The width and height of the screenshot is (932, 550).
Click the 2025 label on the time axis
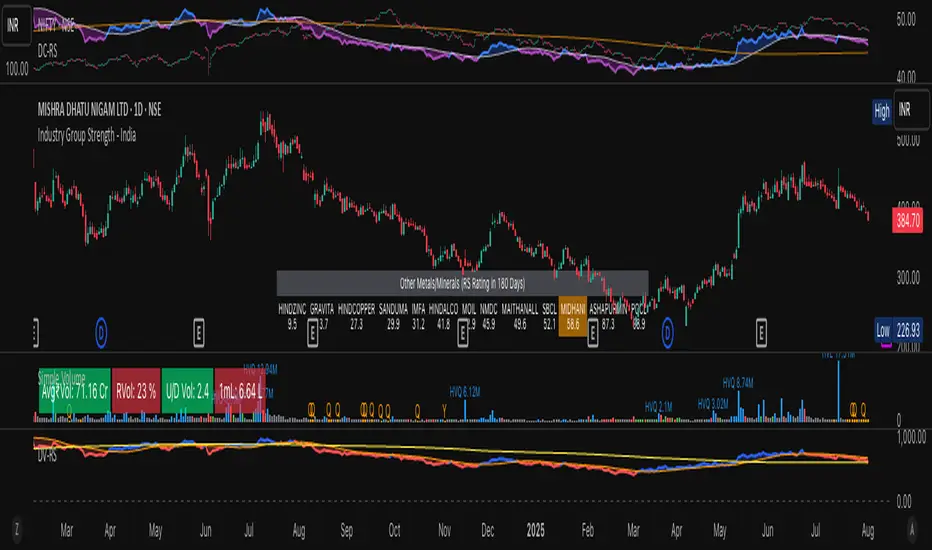click(x=536, y=530)
